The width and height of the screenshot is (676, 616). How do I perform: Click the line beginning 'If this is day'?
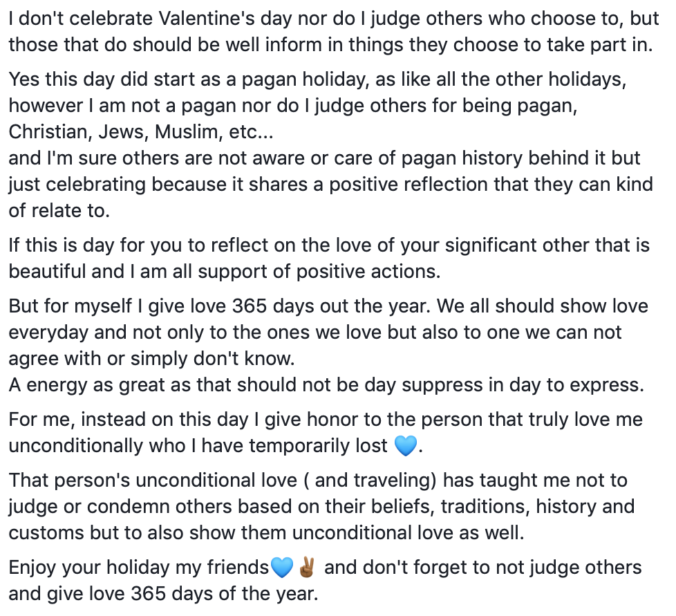click(329, 245)
